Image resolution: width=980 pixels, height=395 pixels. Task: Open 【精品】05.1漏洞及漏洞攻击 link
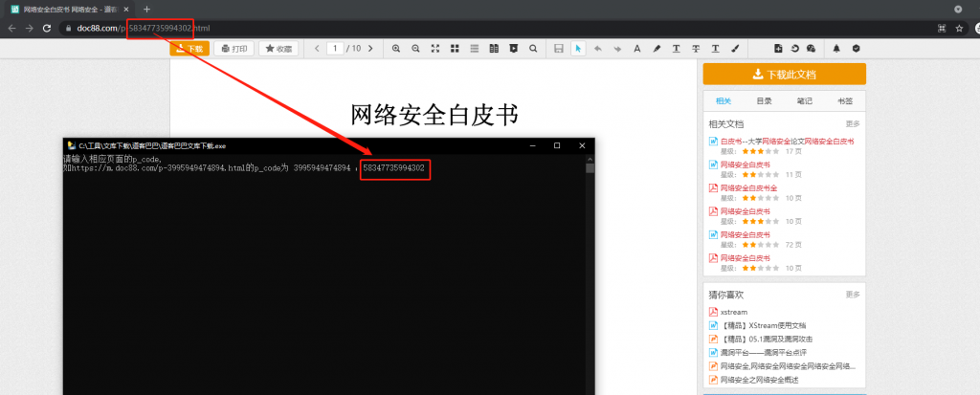[767, 339]
